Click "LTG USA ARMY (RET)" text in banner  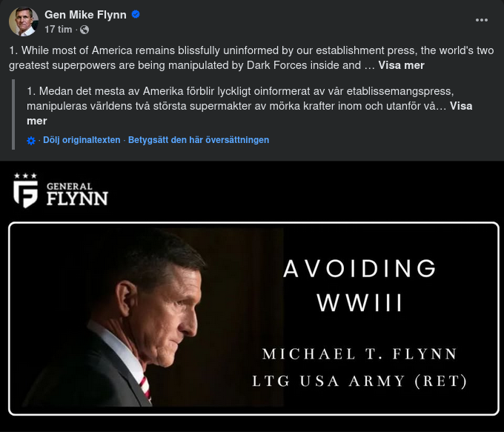[360, 382]
